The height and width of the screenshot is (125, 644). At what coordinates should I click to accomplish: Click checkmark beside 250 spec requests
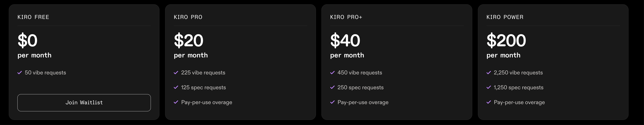point(332,87)
